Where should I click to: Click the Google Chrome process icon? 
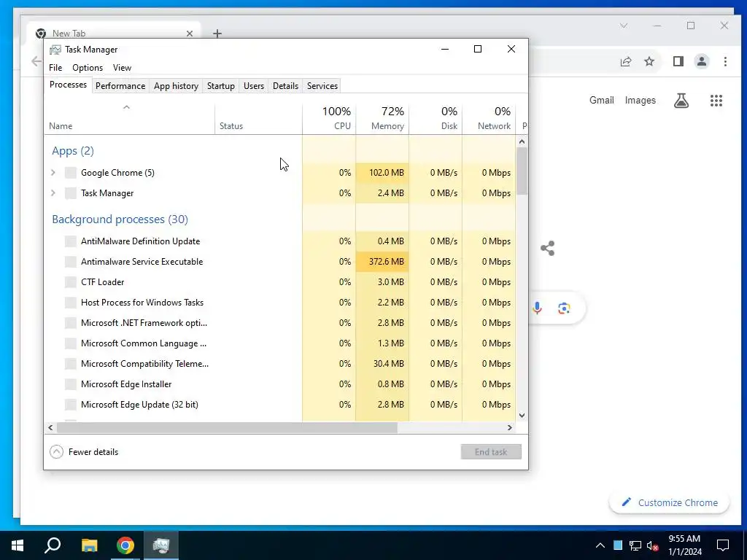coord(71,172)
